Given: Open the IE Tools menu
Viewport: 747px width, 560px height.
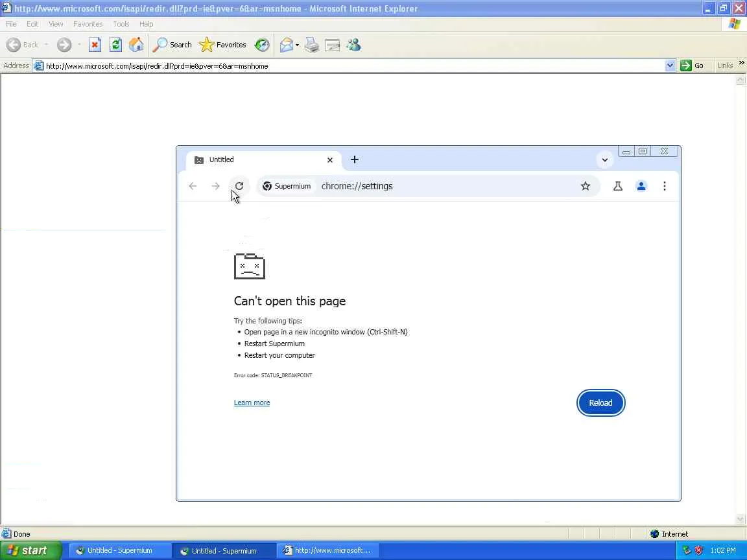Looking at the screenshot, I should coord(121,24).
